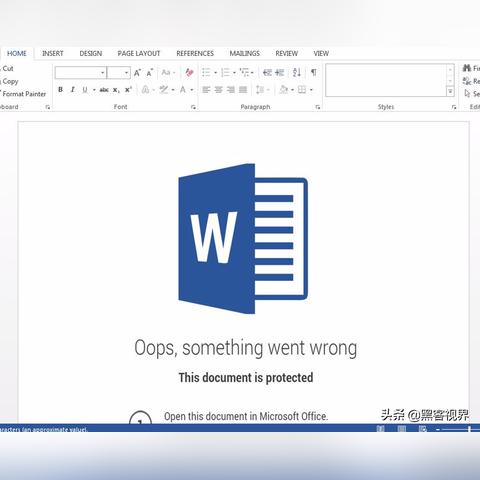Screen dimensions: 480x480
Task: Toggle Strikethrough formatting
Action: click(104, 90)
